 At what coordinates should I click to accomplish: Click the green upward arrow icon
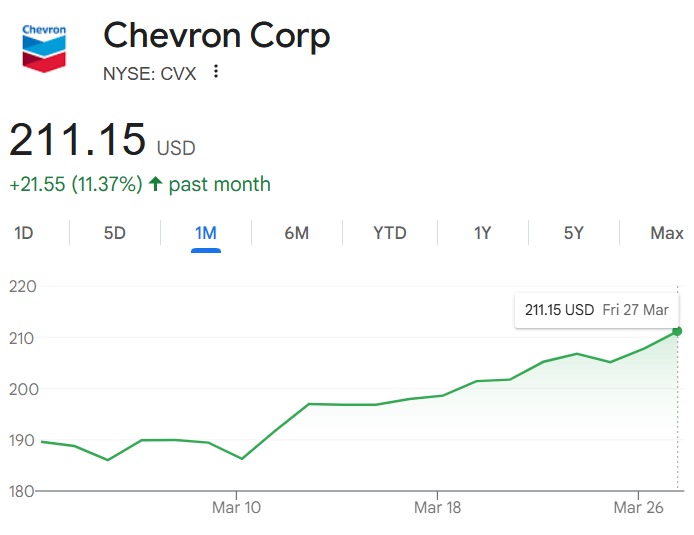(155, 184)
